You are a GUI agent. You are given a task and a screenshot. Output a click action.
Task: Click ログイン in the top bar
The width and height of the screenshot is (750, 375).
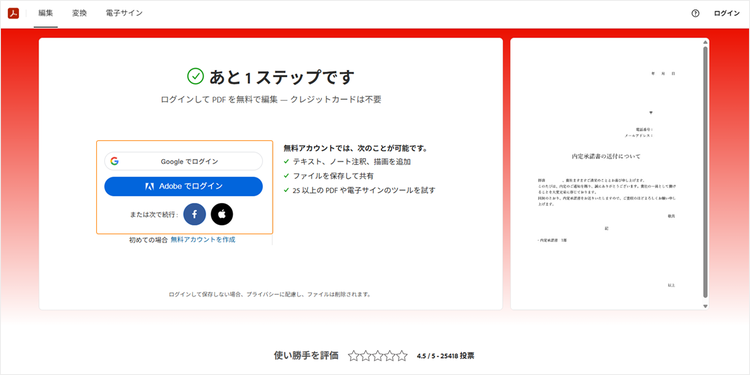[x=727, y=13]
